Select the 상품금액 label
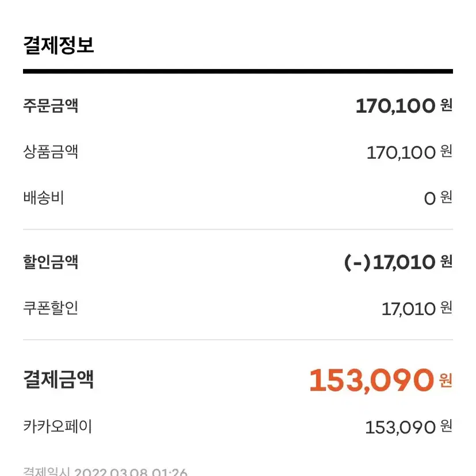Screen dimensions: 476x476 tap(51, 151)
